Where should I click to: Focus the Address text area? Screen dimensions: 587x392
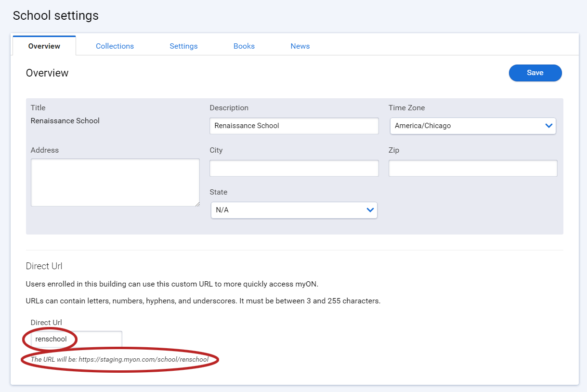(115, 183)
